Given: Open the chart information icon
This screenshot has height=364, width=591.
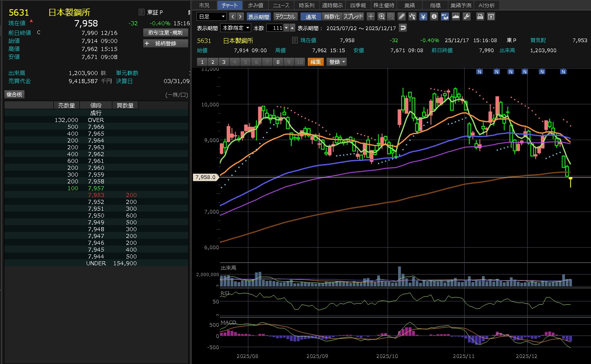Looking at the screenshot, I should 434,16.
